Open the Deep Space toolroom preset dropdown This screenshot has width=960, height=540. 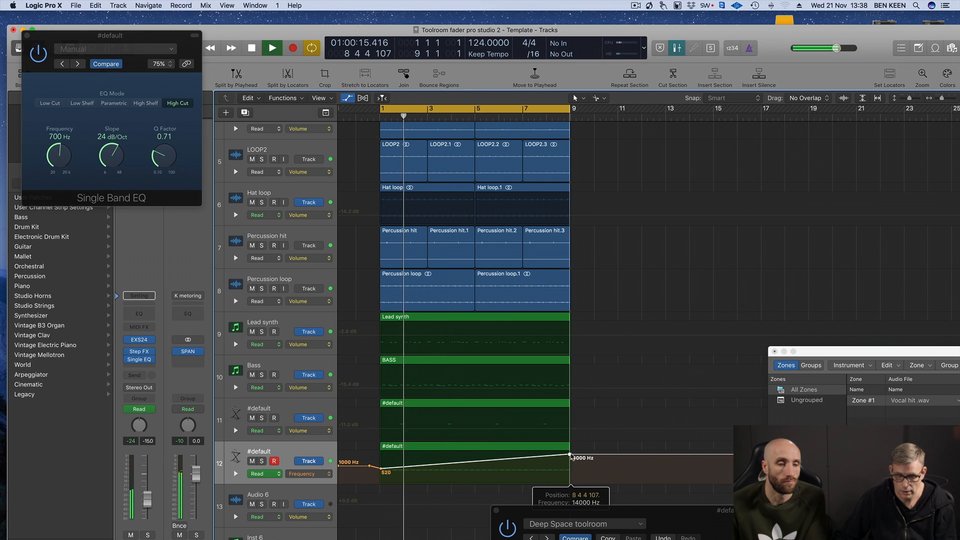(585, 524)
